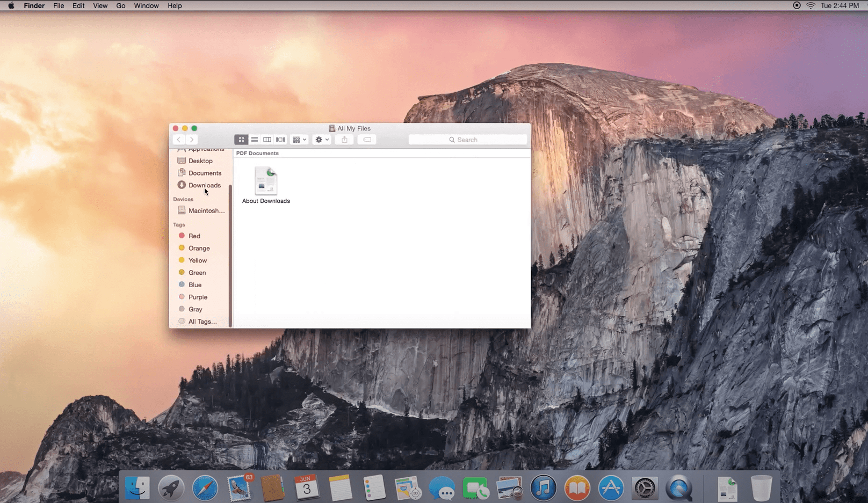Open Downloads in the sidebar
Viewport: 868px width, 503px height.
(x=204, y=185)
